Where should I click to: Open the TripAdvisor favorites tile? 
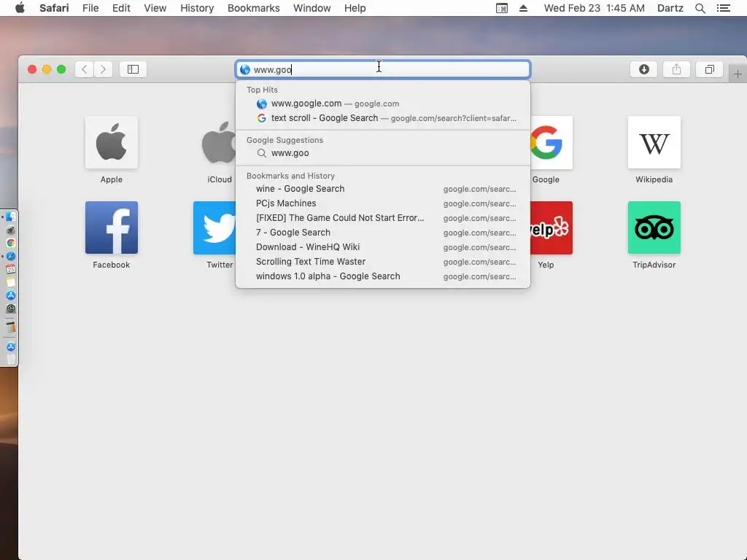[654, 227]
